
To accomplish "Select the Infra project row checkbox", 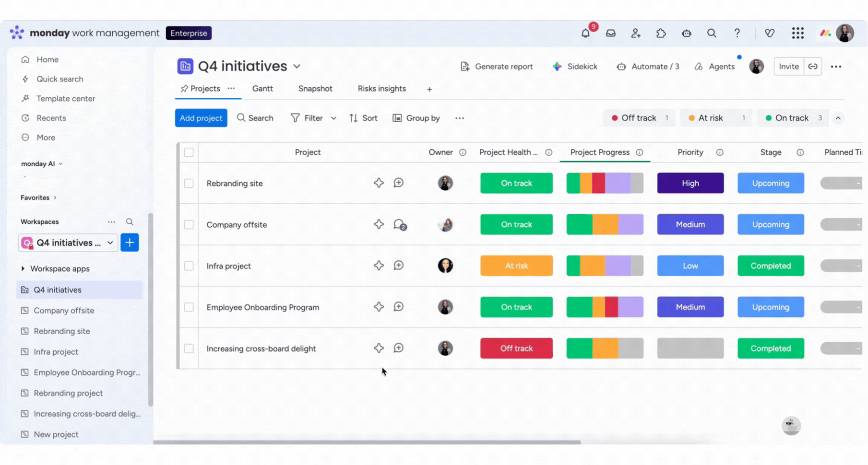I will click(189, 266).
